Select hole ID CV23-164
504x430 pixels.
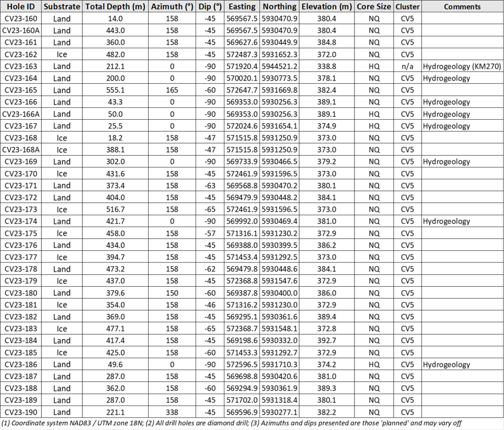(x=21, y=78)
